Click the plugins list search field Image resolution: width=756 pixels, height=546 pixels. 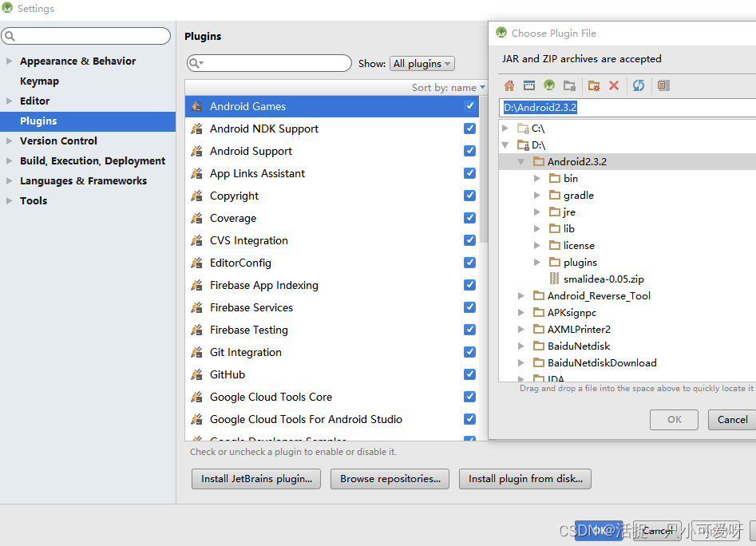269,63
